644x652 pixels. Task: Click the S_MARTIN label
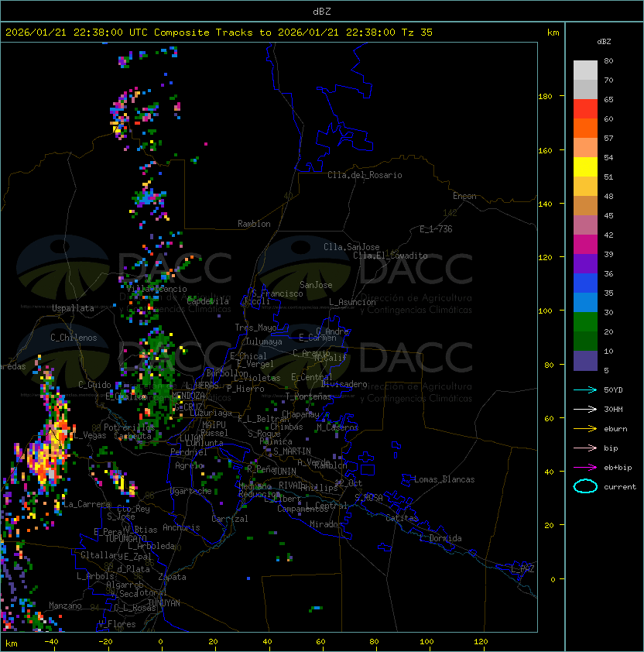point(292,451)
